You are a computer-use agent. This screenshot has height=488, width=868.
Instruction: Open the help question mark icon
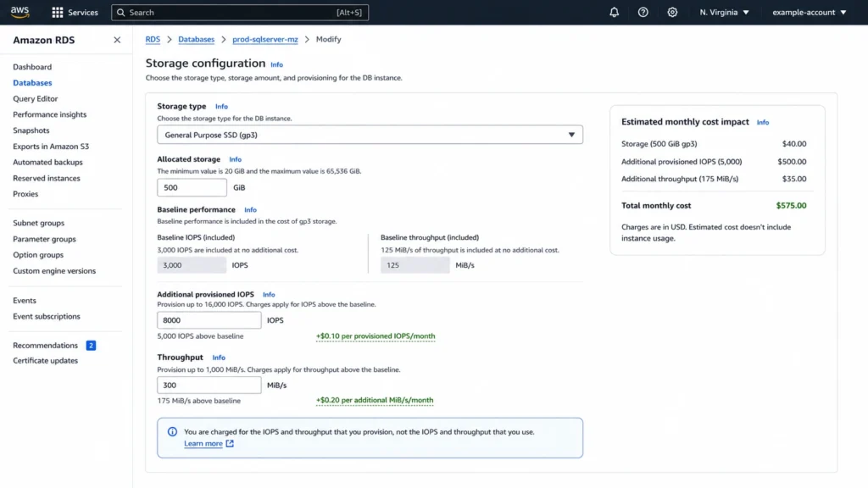point(643,12)
